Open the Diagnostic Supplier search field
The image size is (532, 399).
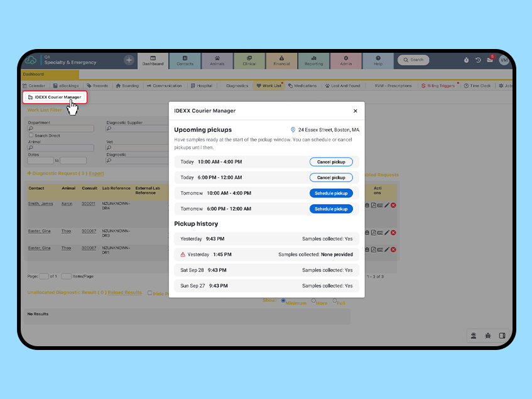point(138,129)
